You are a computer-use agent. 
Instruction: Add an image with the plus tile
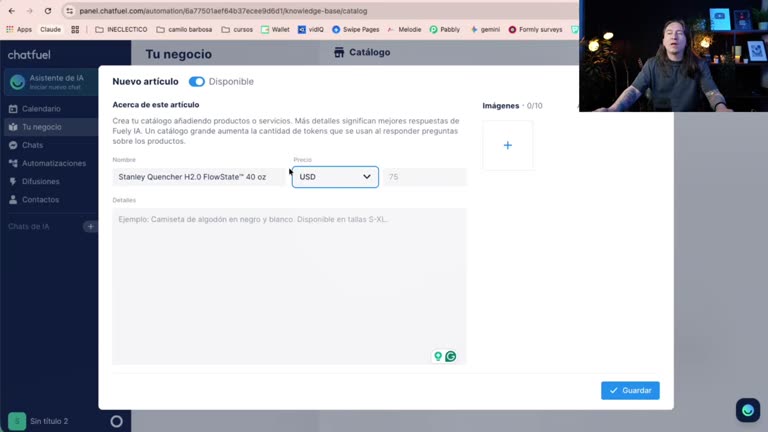pos(507,145)
